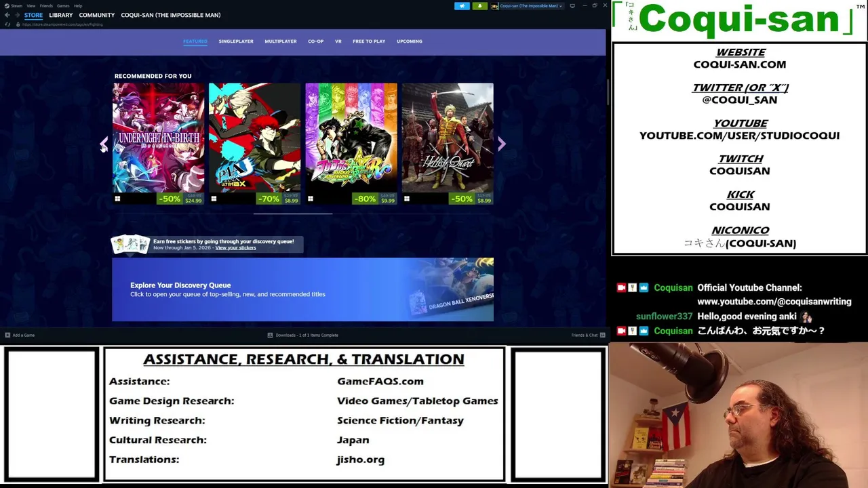Image resolution: width=868 pixels, height=488 pixels.
Task: Select the Upcoming tab
Action: (410, 41)
